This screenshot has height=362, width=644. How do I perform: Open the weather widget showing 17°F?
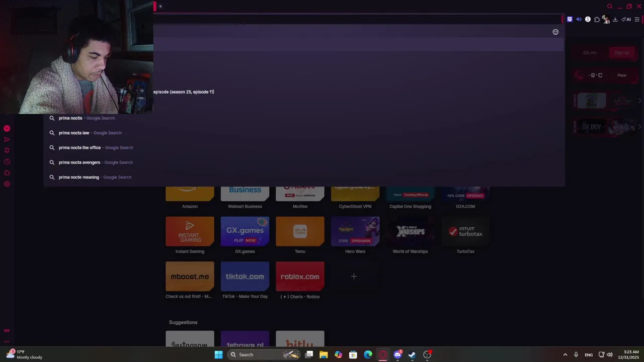pos(24,354)
